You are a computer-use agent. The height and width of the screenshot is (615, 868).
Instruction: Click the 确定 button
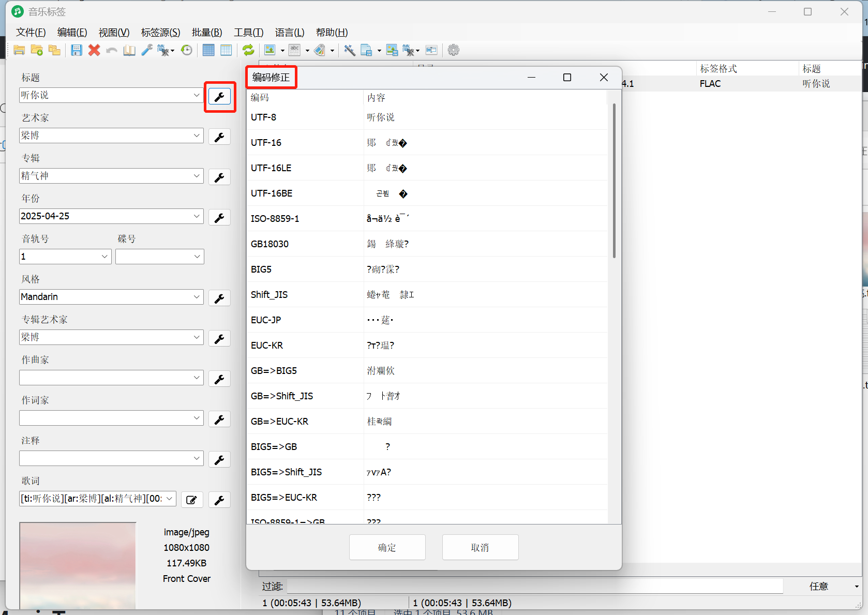tap(387, 547)
